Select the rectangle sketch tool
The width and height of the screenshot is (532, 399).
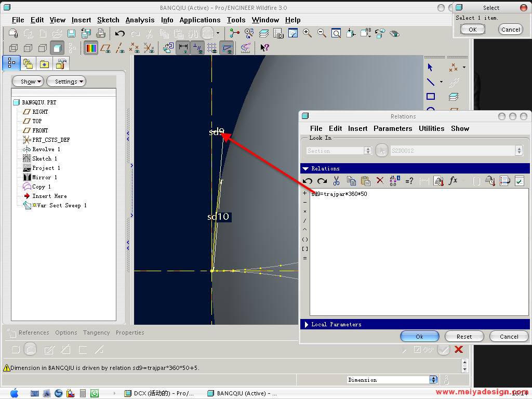[431, 97]
